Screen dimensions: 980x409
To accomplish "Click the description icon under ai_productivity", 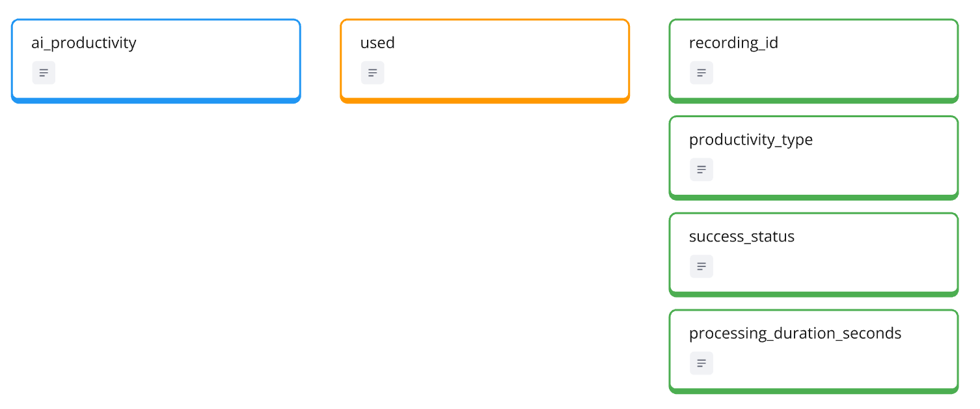I will [44, 73].
